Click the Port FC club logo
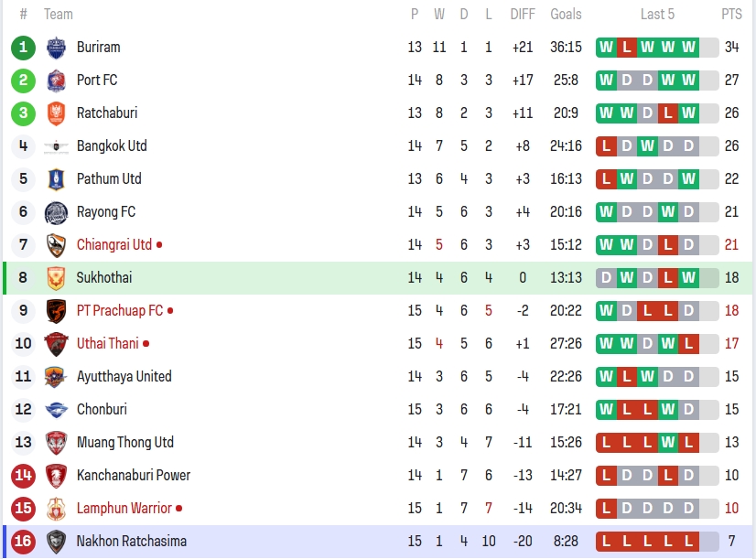The image size is (756, 559). (56, 81)
